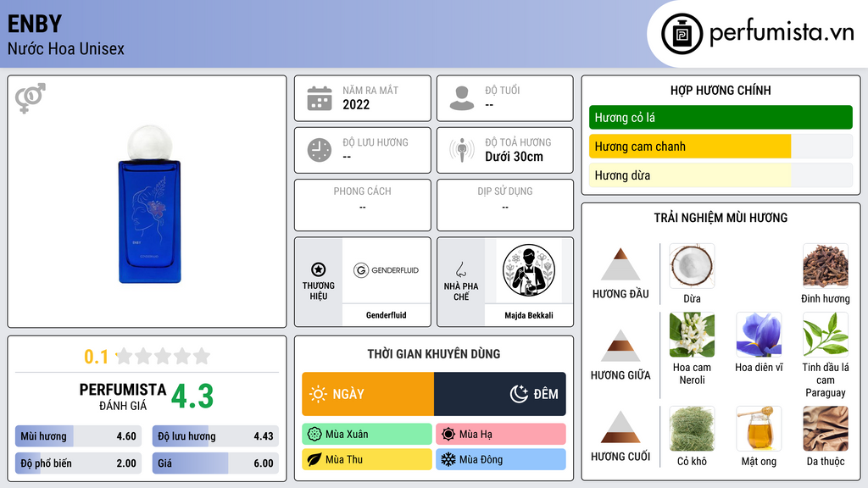Click the snowflake icon for Mùa Đông

448,459
